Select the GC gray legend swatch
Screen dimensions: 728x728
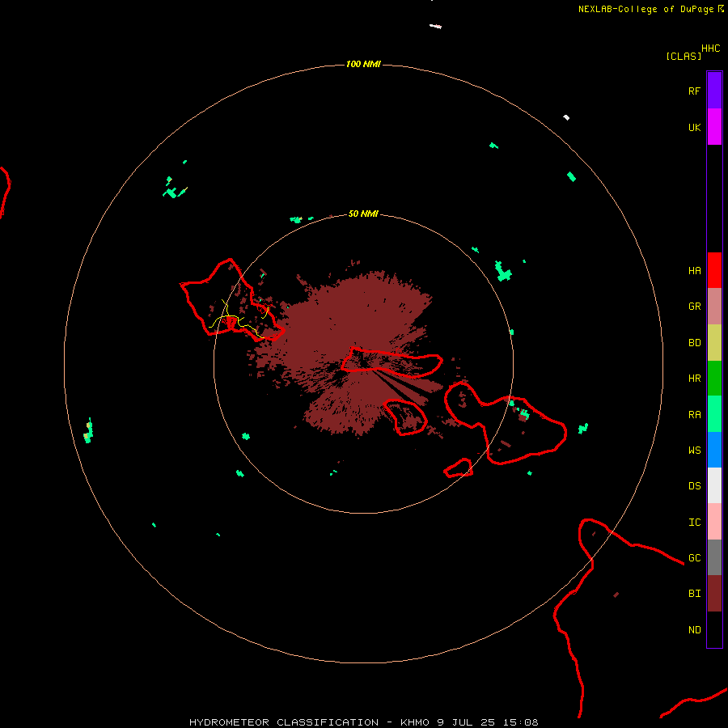coord(714,557)
